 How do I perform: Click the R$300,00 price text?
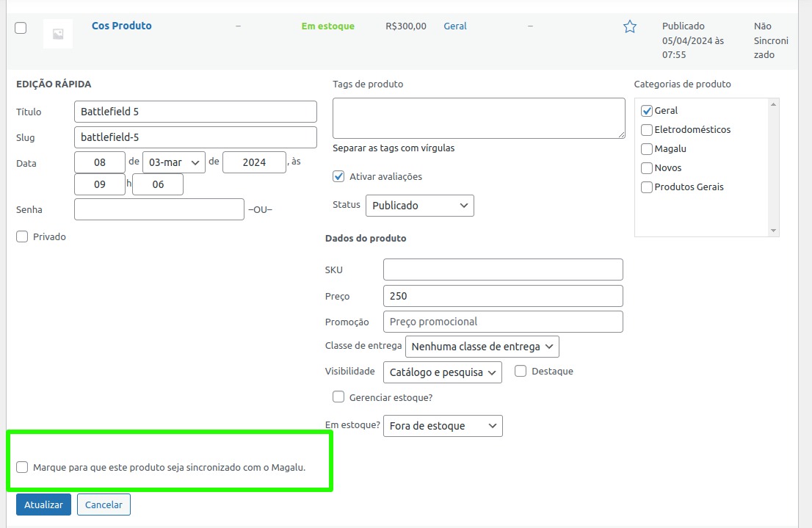tap(406, 26)
